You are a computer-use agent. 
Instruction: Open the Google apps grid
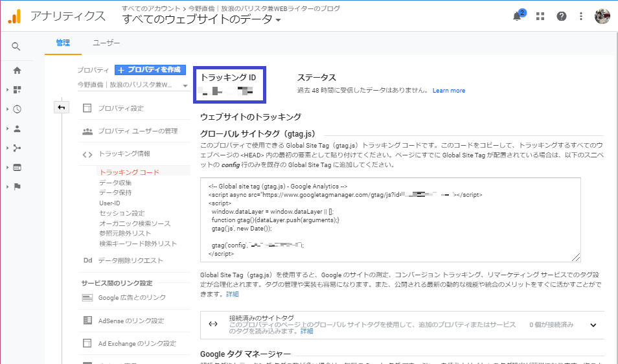click(x=540, y=16)
